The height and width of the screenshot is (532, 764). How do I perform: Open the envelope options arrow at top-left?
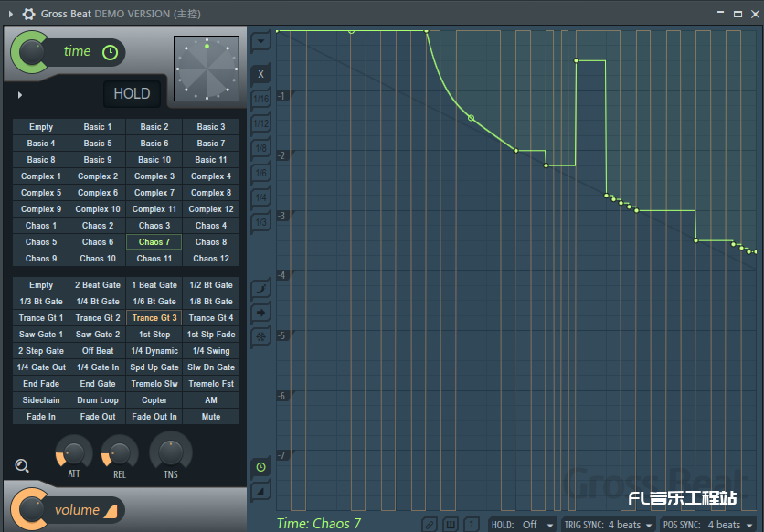pos(260,41)
